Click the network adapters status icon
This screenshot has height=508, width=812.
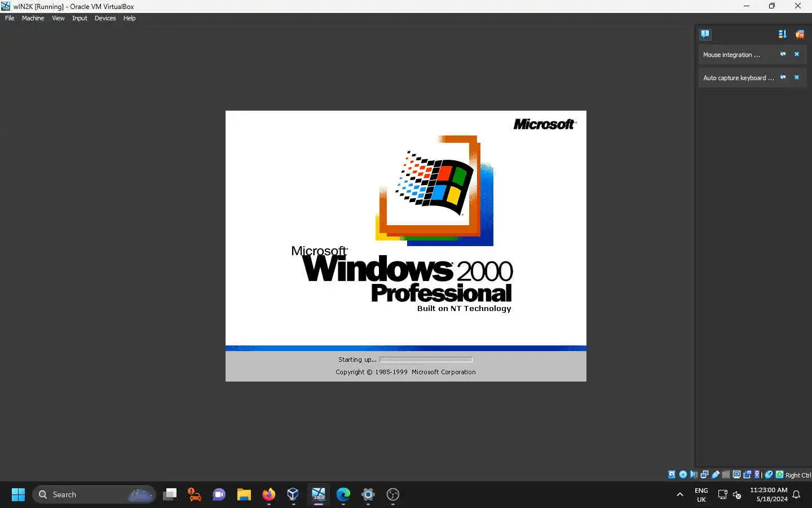[x=704, y=475]
